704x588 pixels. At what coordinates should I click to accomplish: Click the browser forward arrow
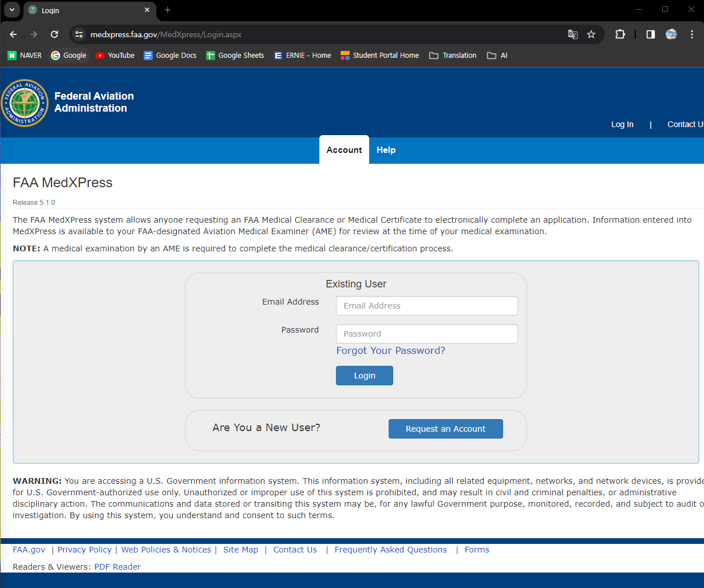tap(34, 34)
